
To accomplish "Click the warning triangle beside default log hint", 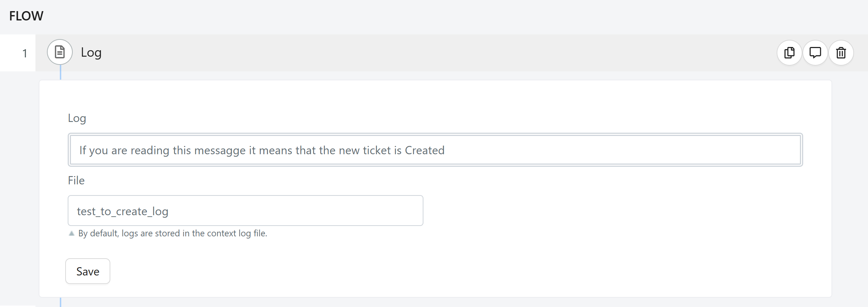I will [72, 233].
